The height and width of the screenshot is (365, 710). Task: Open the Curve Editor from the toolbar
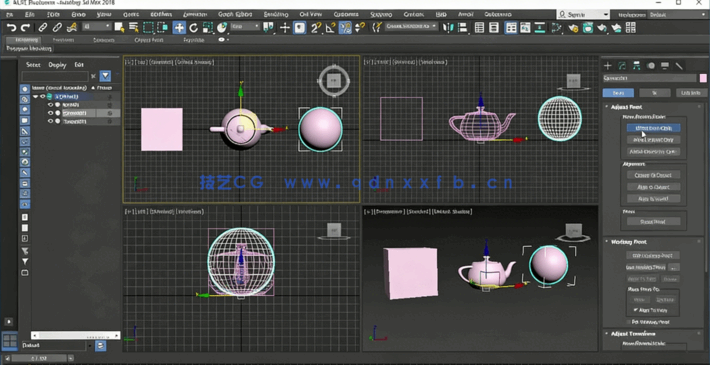(x=525, y=28)
